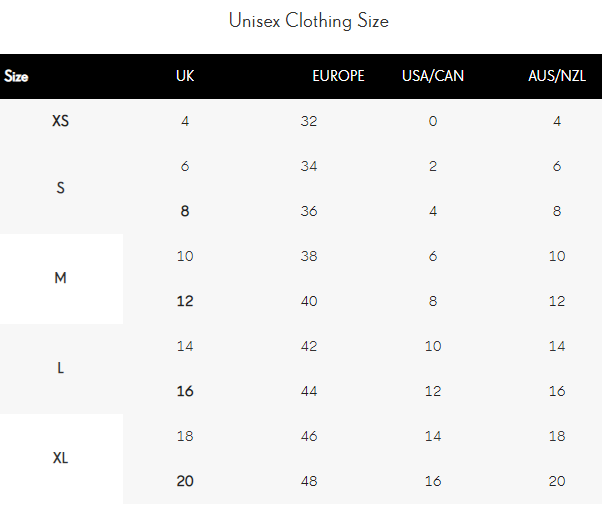Image resolution: width=602 pixels, height=506 pixels.
Task: Select the USA/CAN column header
Action: pyautogui.click(x=433, y=76)
